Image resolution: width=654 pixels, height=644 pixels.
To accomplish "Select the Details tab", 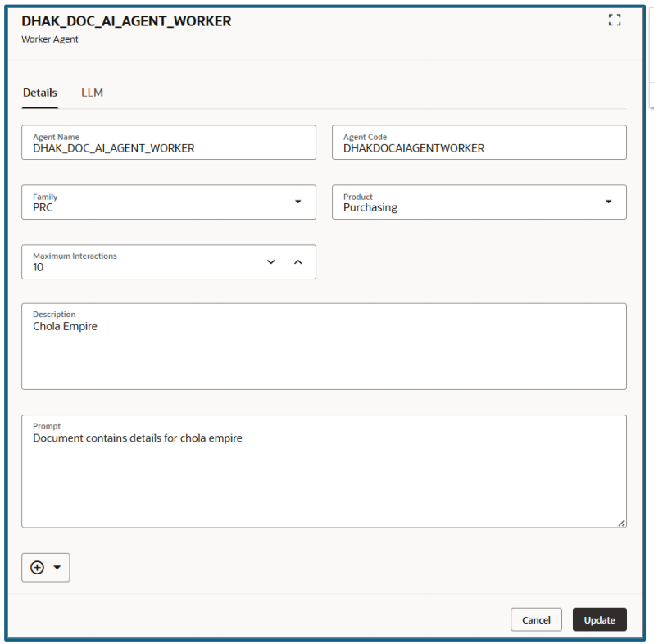I will click(x=40, y=93).
